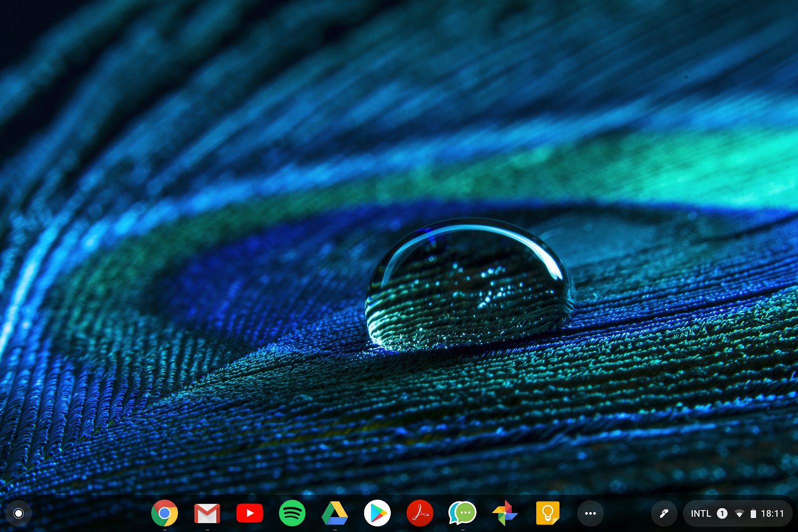Open the launcher button on the shelf
Screen dimensions: 798x532
[18, 513]
